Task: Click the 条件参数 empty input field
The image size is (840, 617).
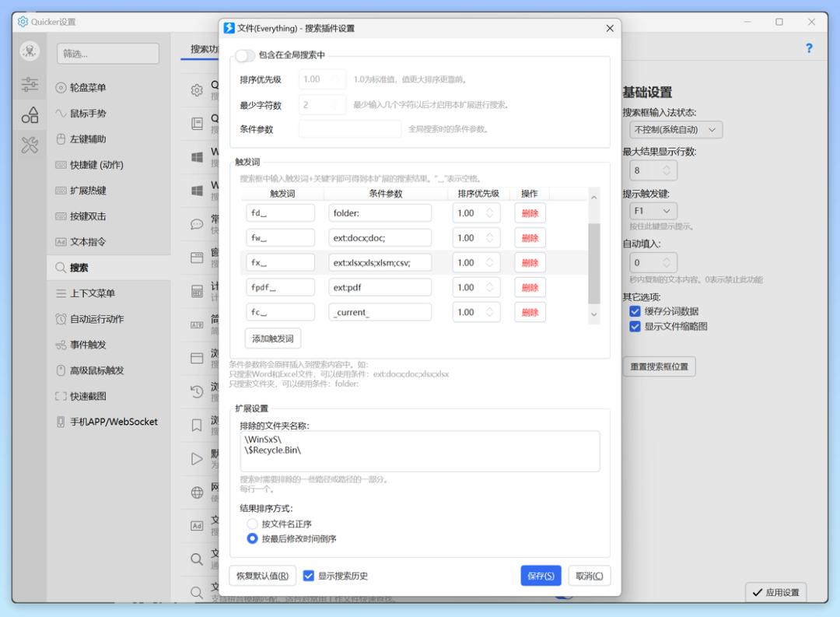Action: [350, 129]
